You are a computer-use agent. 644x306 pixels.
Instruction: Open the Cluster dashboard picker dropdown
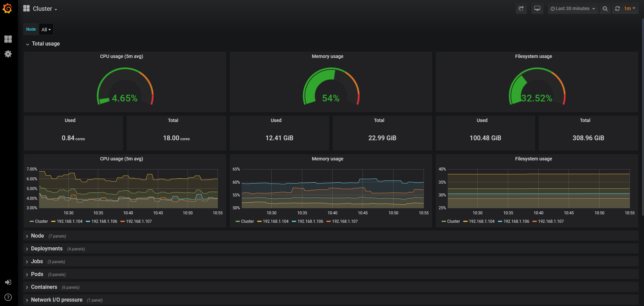(x=45, y=9)
